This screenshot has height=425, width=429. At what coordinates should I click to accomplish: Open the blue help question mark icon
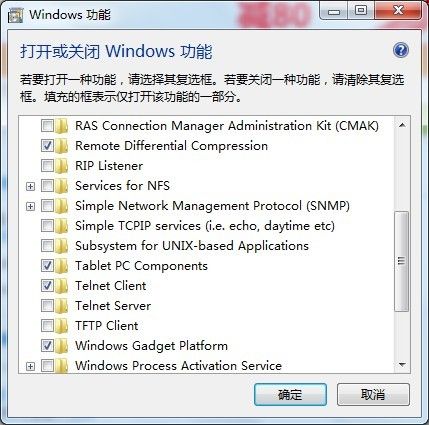pyautogui.click(x=401, y=50)
